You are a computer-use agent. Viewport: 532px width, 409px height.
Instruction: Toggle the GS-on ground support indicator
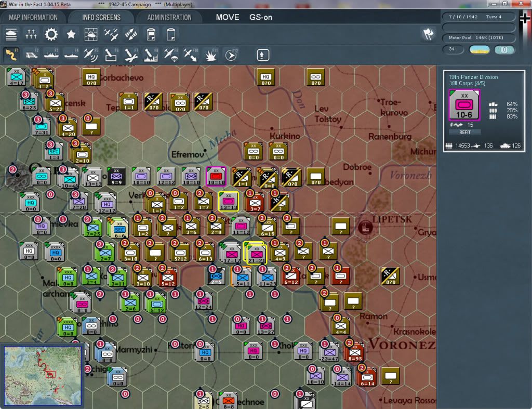261,17
